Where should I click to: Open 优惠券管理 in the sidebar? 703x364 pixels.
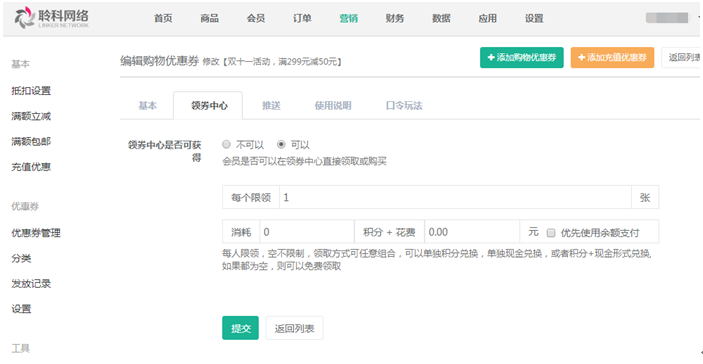pos(36,233)
